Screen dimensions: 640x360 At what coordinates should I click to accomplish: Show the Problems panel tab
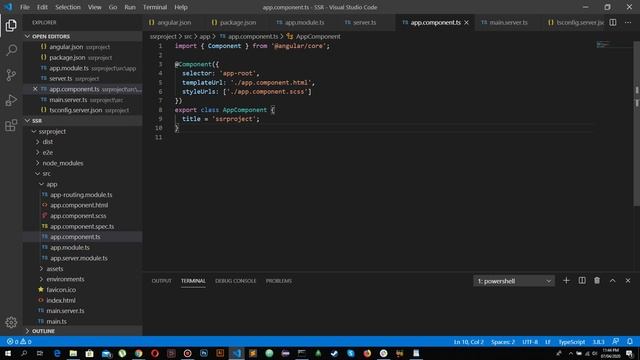279,281
